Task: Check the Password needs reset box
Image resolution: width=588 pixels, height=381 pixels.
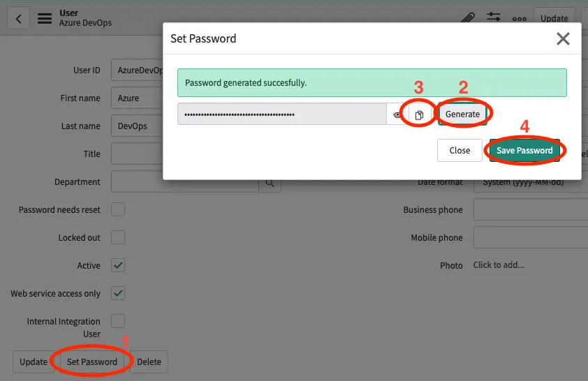Action: [x=118, y=209]
